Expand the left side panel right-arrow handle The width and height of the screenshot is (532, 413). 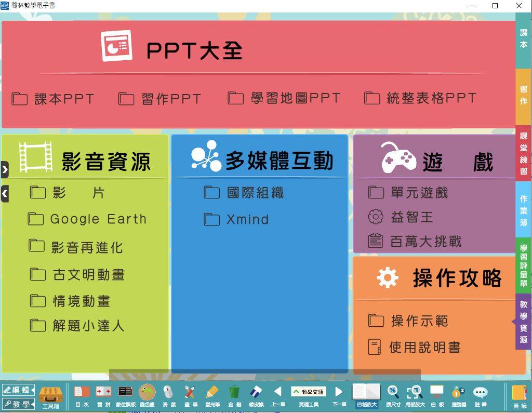point(4,169)
